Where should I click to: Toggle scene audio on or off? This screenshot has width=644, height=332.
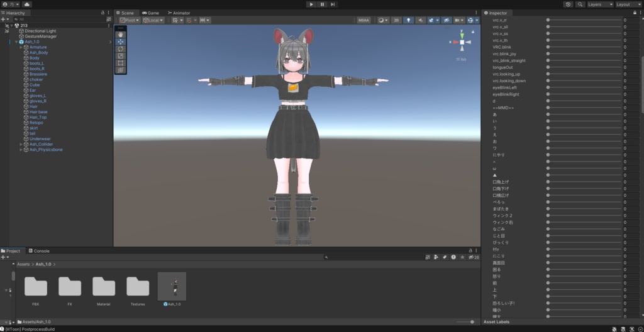tap(420, 20)
